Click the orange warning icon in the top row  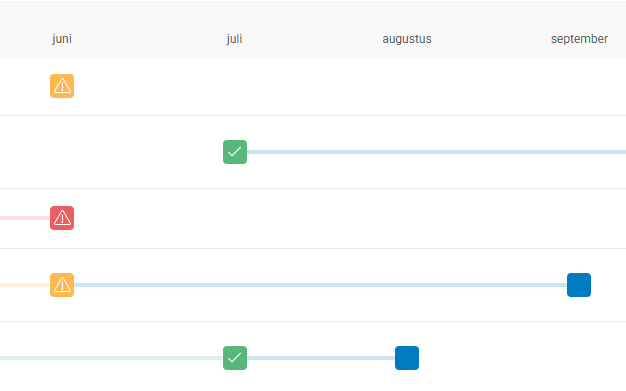(62, 86)
